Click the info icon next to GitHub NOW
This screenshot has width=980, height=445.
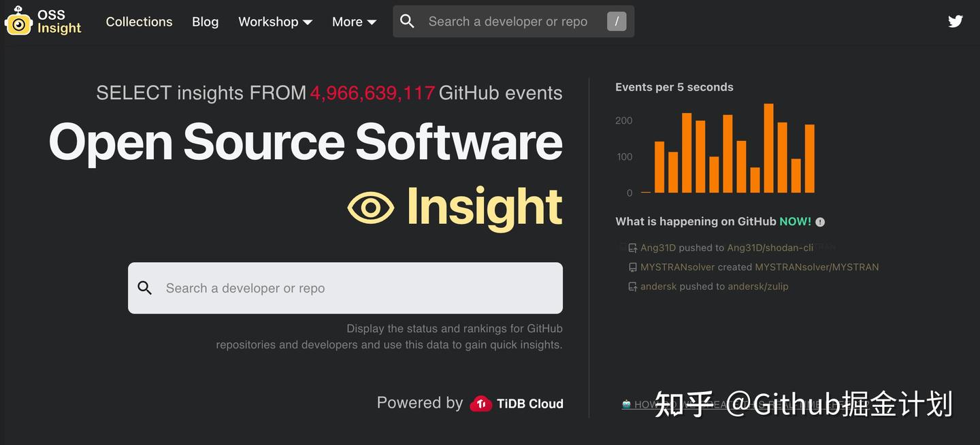click(x=820, y=222)
